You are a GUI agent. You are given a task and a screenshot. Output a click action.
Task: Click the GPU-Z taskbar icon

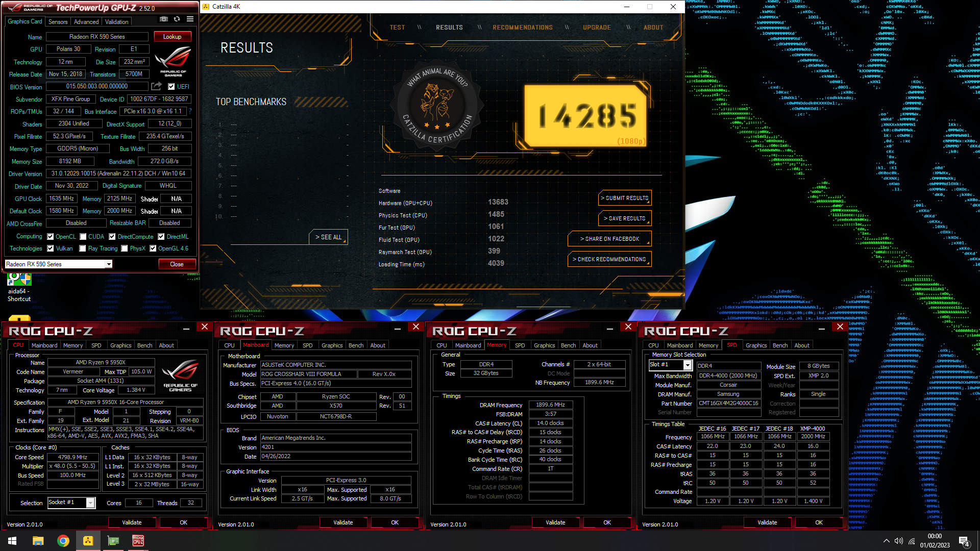[x=113, y=541]
